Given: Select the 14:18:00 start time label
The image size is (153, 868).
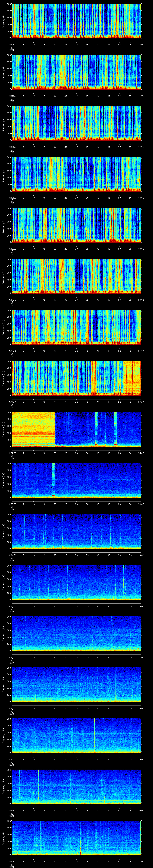Looking at the screenshot, I should (x=12, y=249).
